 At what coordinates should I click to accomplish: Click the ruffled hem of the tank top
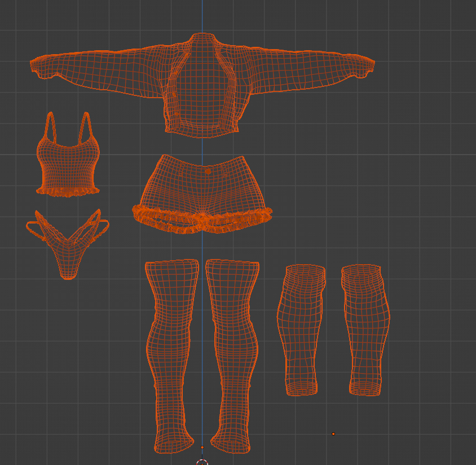click(68, 192)
